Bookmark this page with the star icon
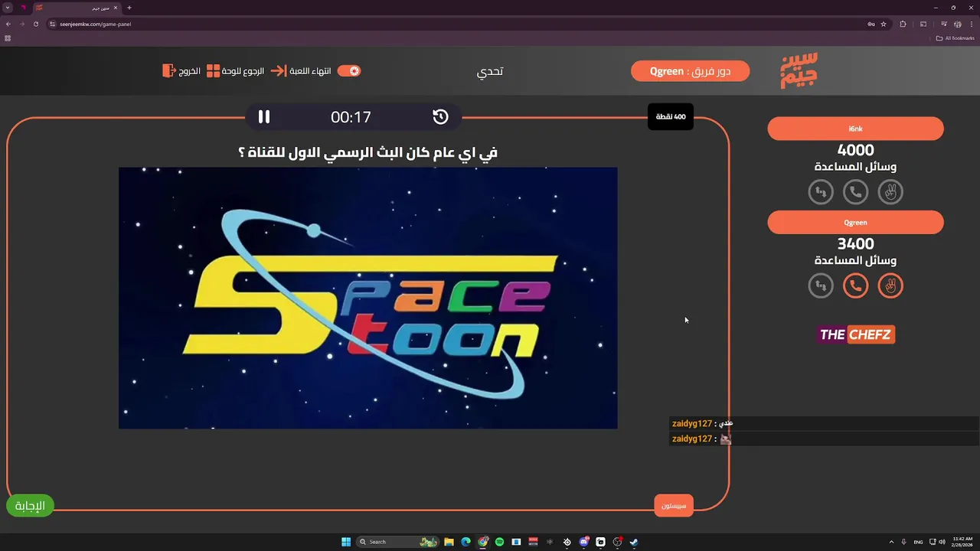This screenshot has width=980, height=551. click(x=884, y=24)
